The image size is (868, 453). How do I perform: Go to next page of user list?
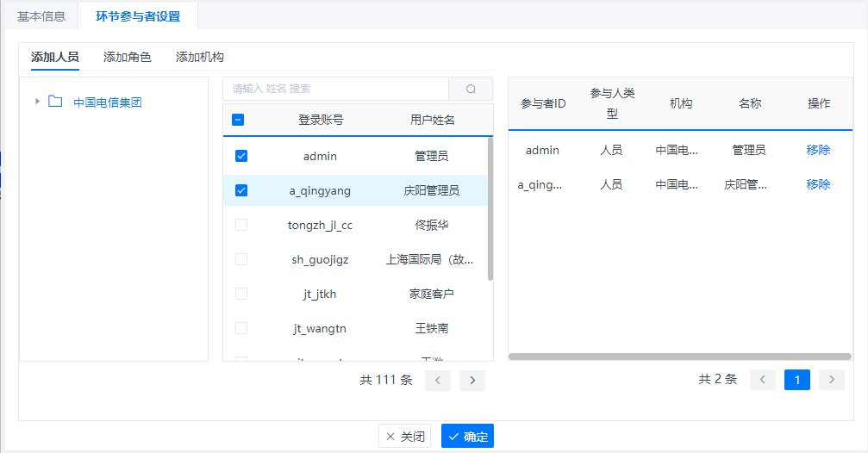pyautogui.click(x=472, y=380)
